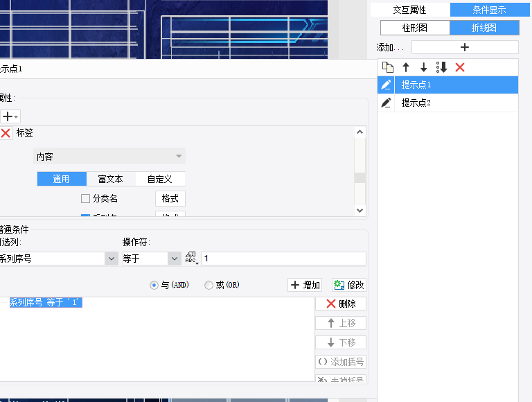Click the property list scrollbar thumb
This screenshot has width=532, height=402.
360,177
